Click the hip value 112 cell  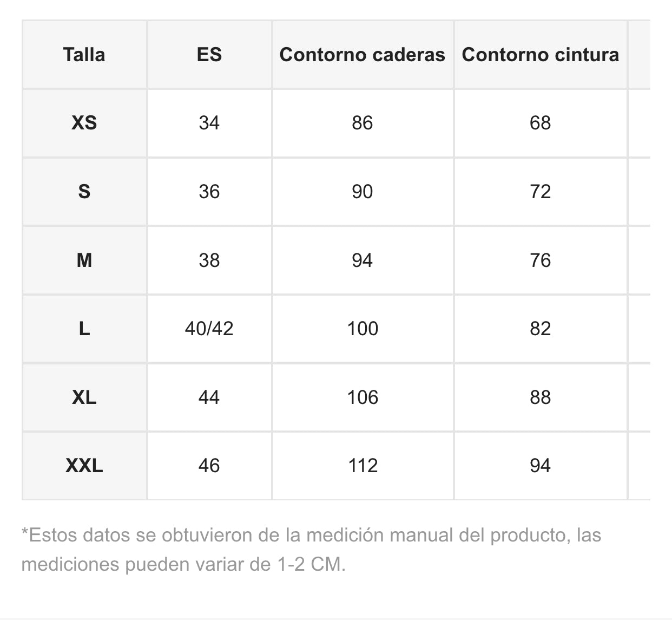(x=363, y=466)
